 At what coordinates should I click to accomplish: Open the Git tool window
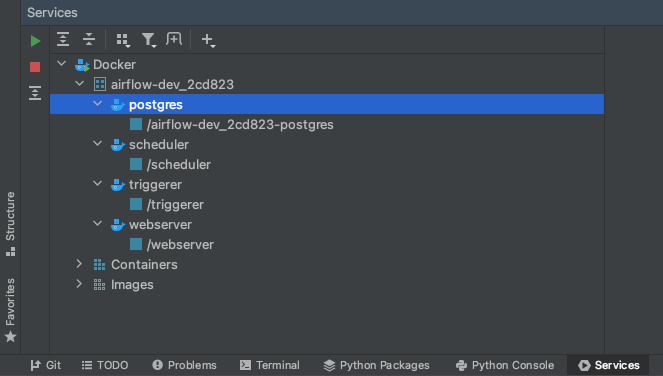tap(46, 365)
